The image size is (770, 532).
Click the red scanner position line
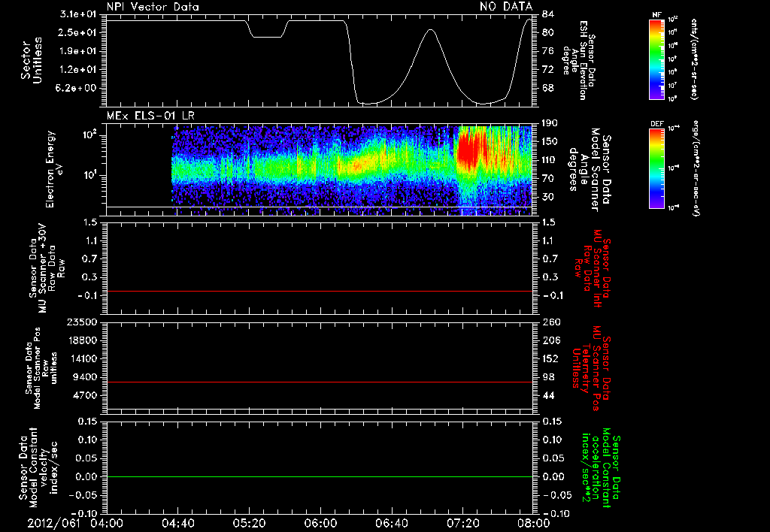click(319, 382)
